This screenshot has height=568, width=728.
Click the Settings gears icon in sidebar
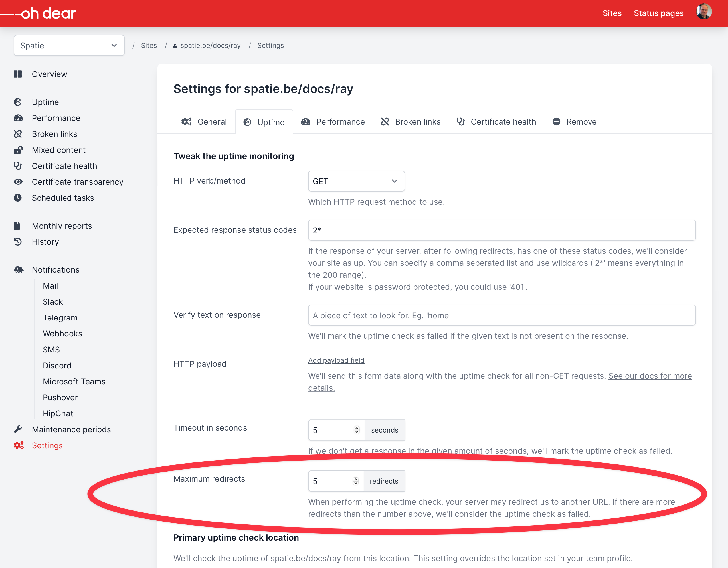tap(19, 445)
